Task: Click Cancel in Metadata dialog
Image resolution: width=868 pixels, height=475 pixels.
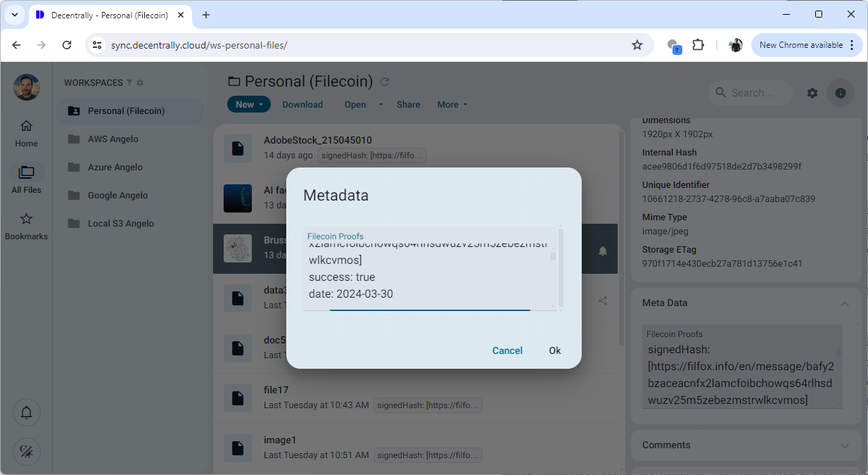Action: point(507,350)
